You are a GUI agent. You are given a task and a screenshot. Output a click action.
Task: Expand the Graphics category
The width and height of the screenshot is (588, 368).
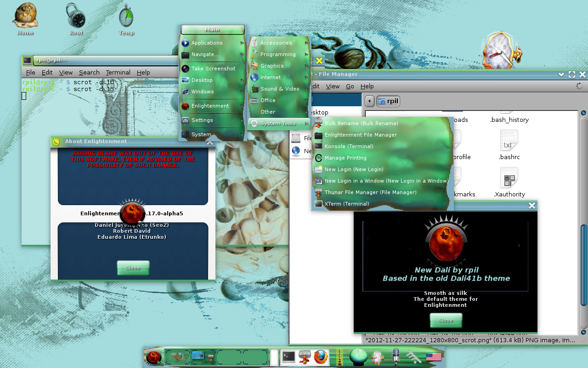(x=279, y=66)
